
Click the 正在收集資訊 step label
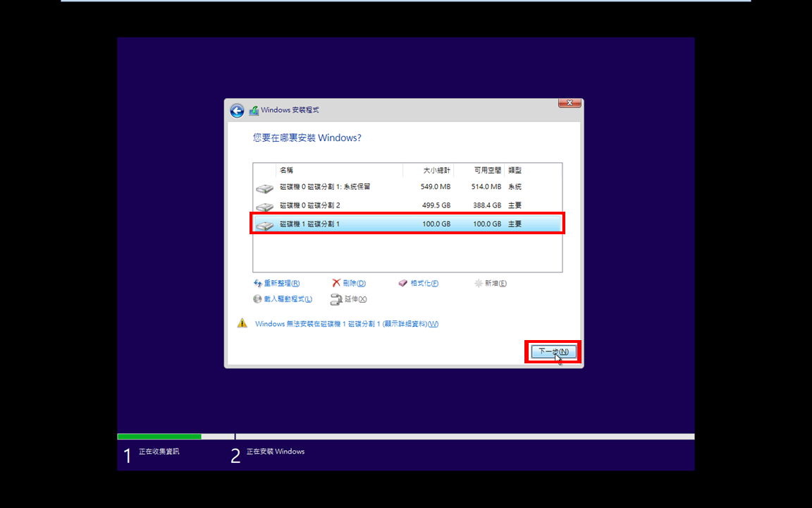tap(159, 452)
